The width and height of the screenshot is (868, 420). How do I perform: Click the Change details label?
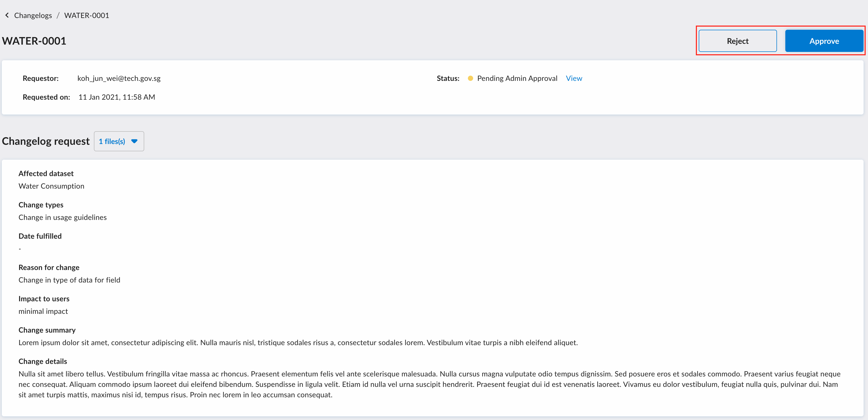[43, 361]
